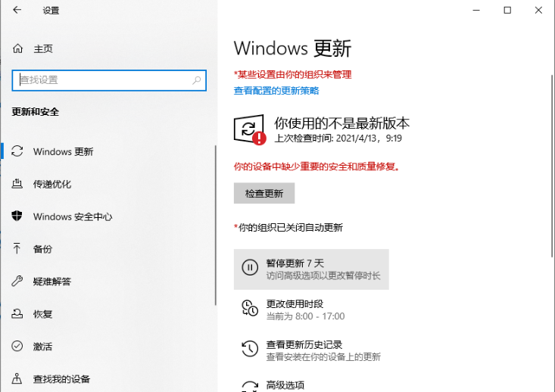555x392 pixels.
Task: Click the sync icon next to Windows 更新
Action: click(x=17, y=151)
